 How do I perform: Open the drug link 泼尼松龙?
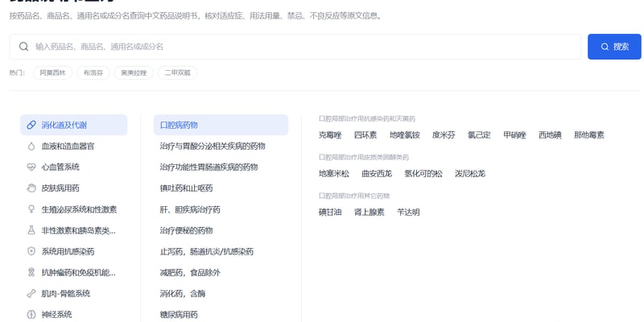coord(470,174)
